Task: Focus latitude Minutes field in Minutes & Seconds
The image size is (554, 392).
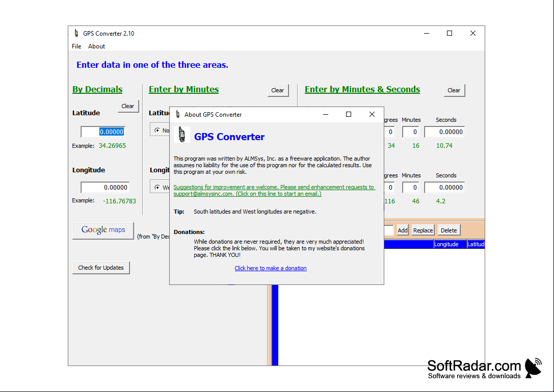Action: pos(411,132)
